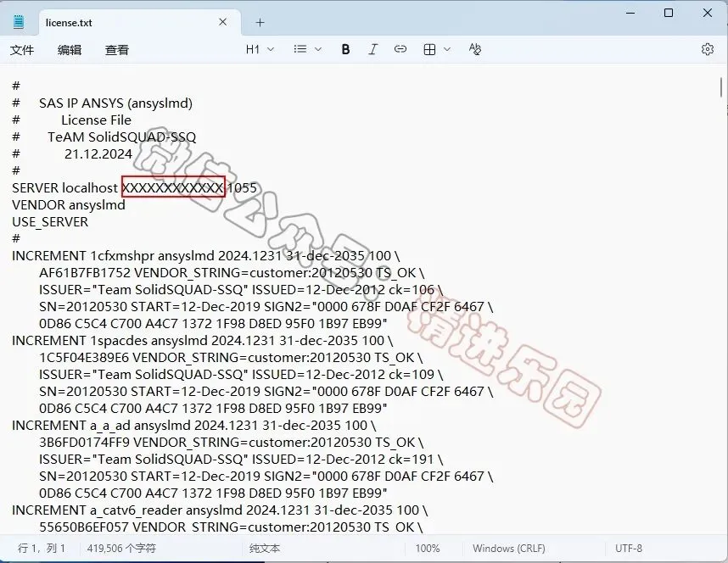This screenshot has width=728, height=563.
Task: Maximize the Notepad window
Action: 669,13
